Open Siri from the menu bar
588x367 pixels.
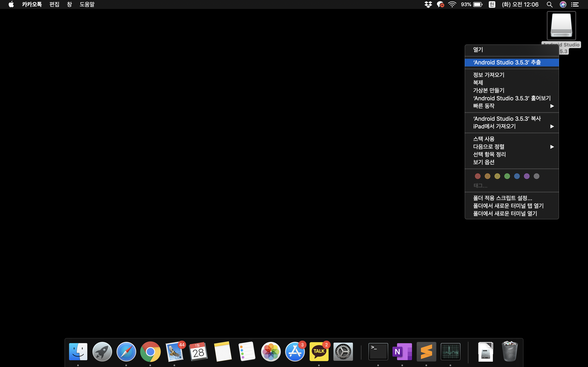[x=563, y=5]
